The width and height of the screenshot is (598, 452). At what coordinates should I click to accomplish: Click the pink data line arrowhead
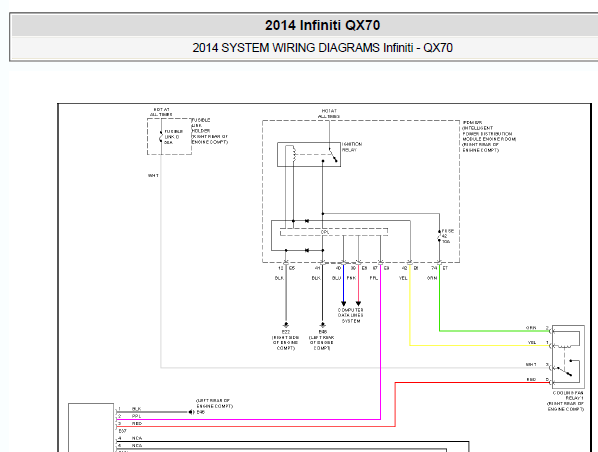point(358,304)
